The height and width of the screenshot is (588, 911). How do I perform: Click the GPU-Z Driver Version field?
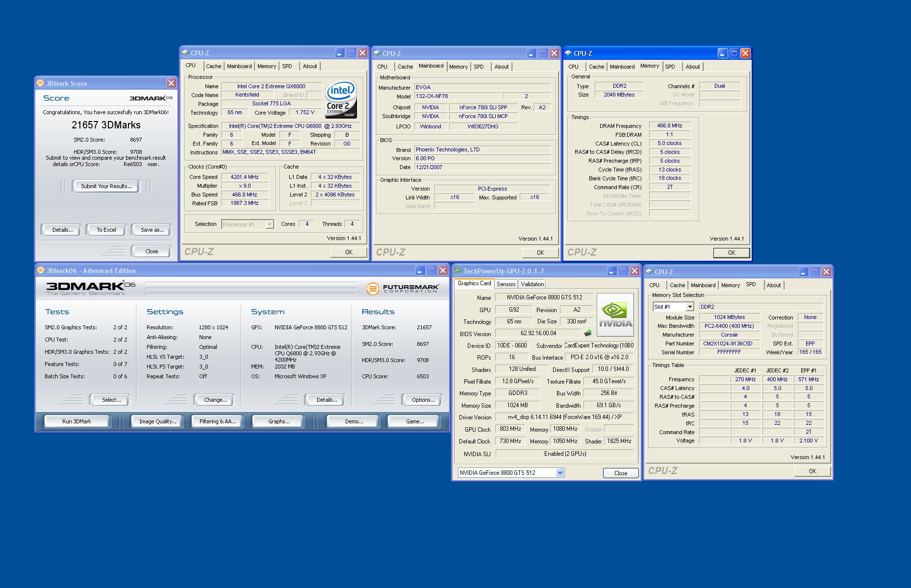tap(564, 417)
